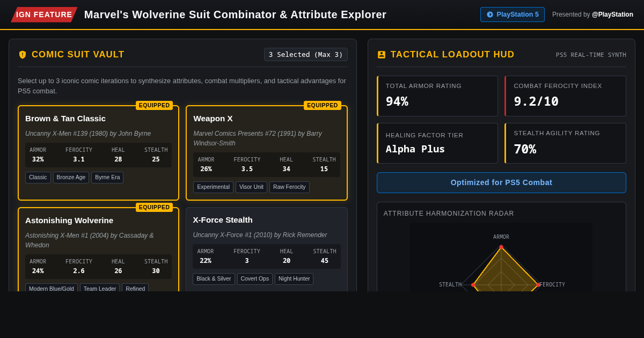Click the Covert Ops tag

pyautogui.click(x=255, y=279)
